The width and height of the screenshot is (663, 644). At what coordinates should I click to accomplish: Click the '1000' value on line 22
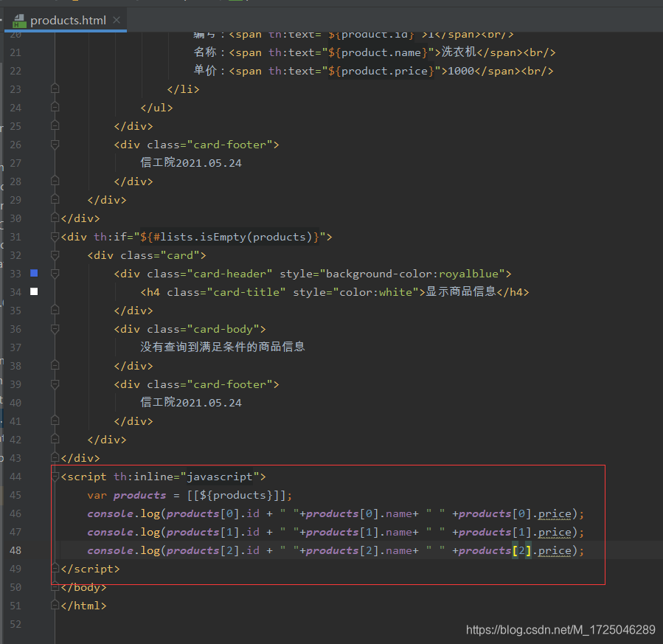click(461, 71)
